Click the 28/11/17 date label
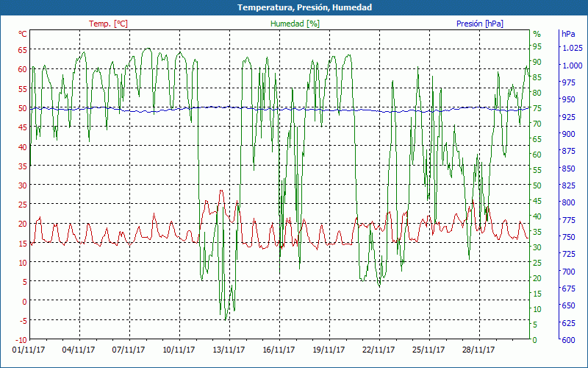Viewport: 588px width, 368px height. 478,350
